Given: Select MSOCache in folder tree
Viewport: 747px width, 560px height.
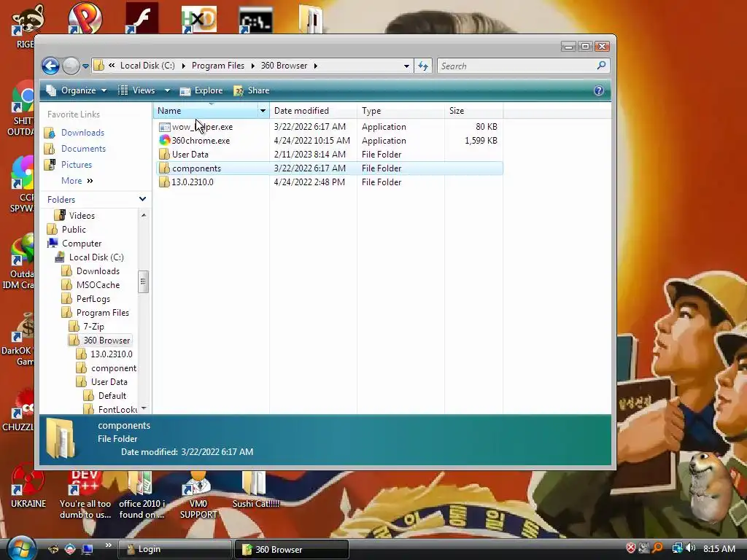Looking at the screenshot, I should click(x=98, y=285).
